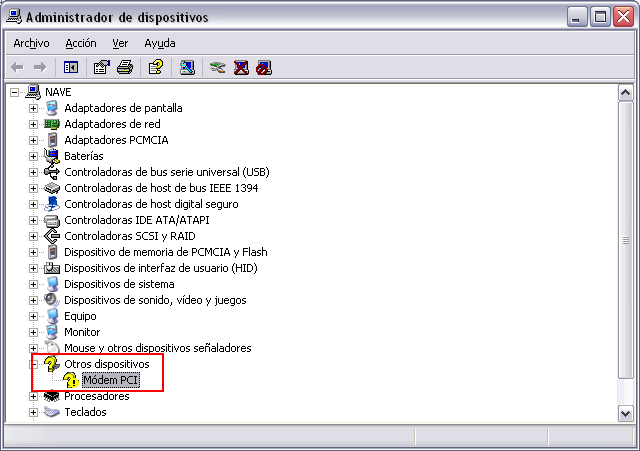Expand Dispositivos de sistema
Screen dimensions: 640x451
pos(33,284)
